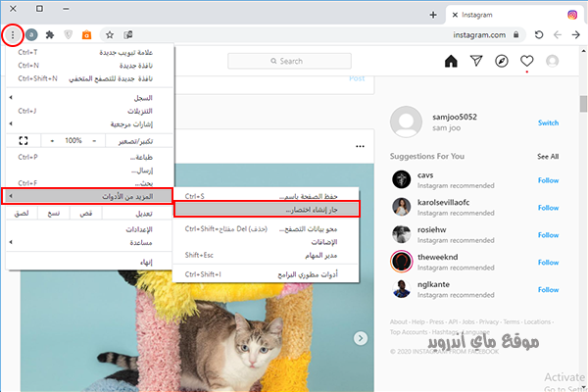Screen dimensions: 588x392
Task: Open downloads menu item Ctrl+J
Action: point(89,111)
